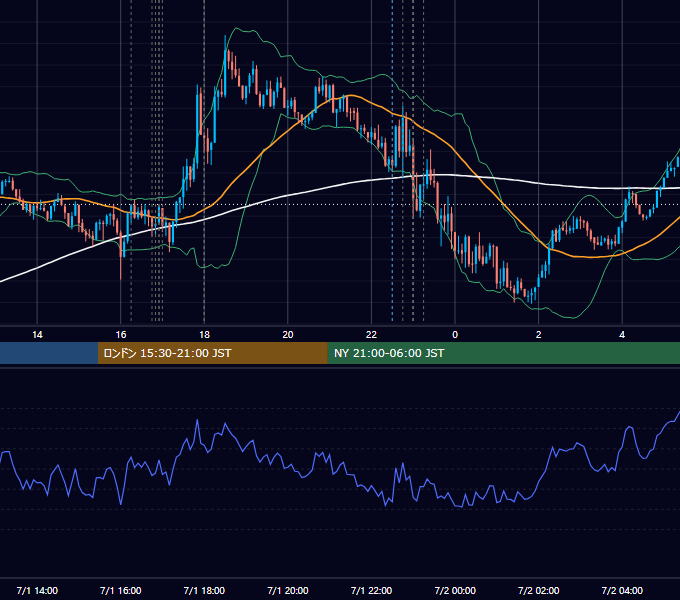Click the 7/1 14:00 time label
The width and height of the screenshot is (680, 600).
click(37, 590)
